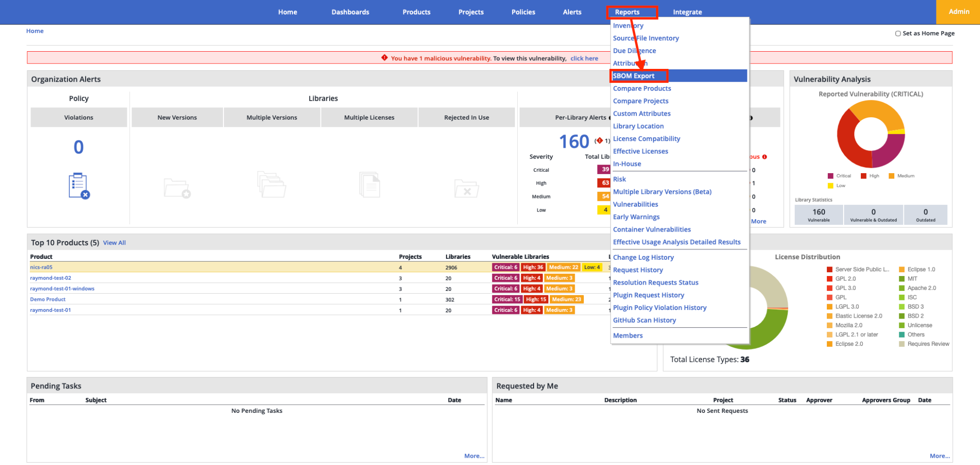The image size is (980, 465).
Task: Click the Apache 2.0 license legend marker
Action: pos(902,288)
